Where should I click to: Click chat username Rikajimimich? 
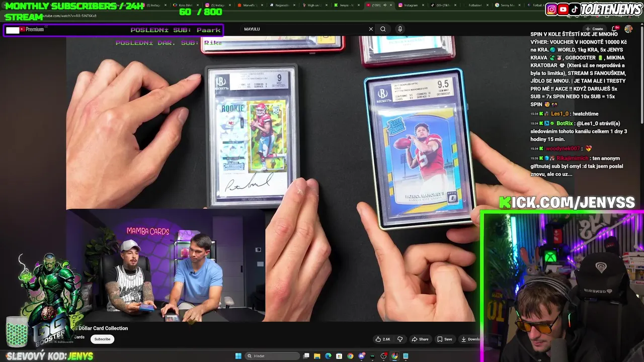(x=572, y=158)
